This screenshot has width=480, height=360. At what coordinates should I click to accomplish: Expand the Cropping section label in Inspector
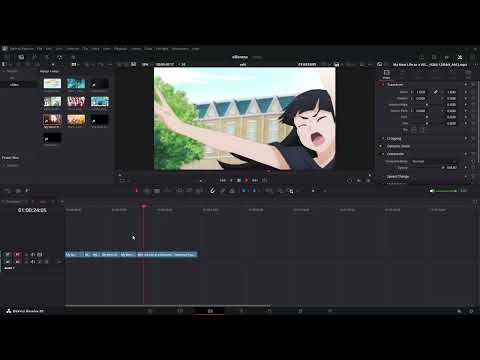(x=394, y=138)
